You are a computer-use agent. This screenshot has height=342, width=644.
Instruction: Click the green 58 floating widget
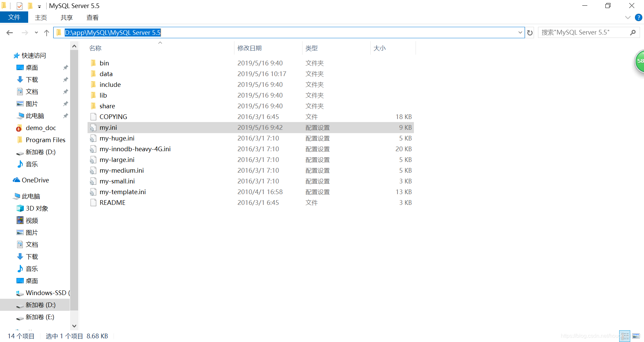[x=639, y=61]
